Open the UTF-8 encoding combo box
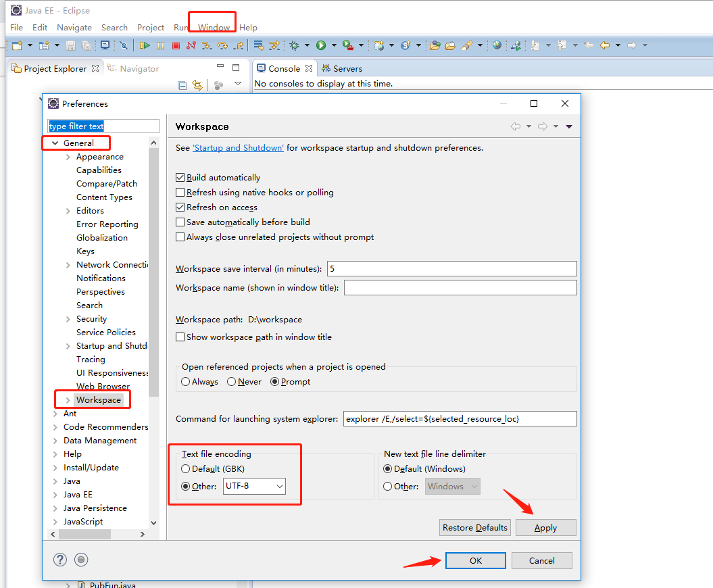 pos(254,486)
